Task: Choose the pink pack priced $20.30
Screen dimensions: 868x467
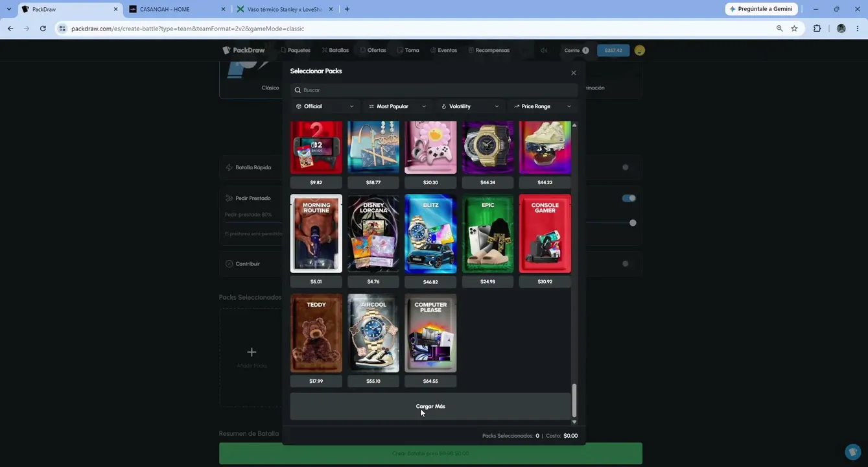Action: (x=430, y=147)
